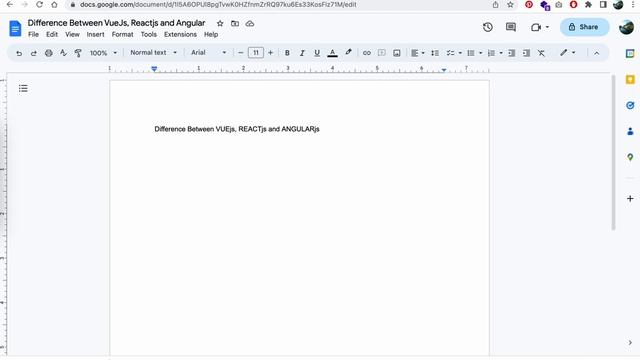Open Maps in the side panel
This screenshot has width=640, height=360.
[x=630, y=157]
